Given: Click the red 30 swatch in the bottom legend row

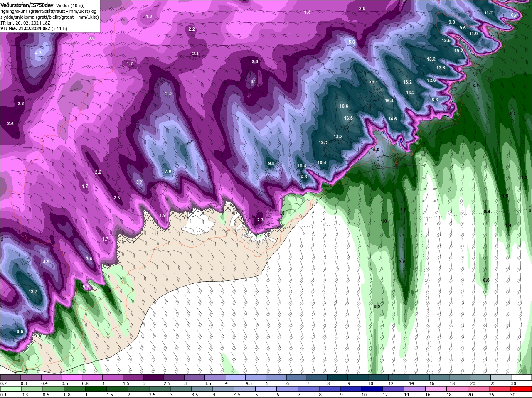Looking at the screenshot, I should [x=521, y=389].
